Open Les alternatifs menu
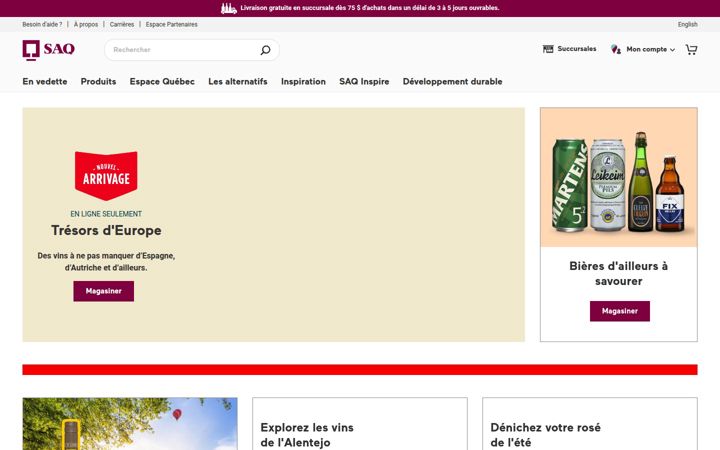Image resolution: width=720 pixels, height=450 pixels. pyautogui.click(x=238, y=81)
